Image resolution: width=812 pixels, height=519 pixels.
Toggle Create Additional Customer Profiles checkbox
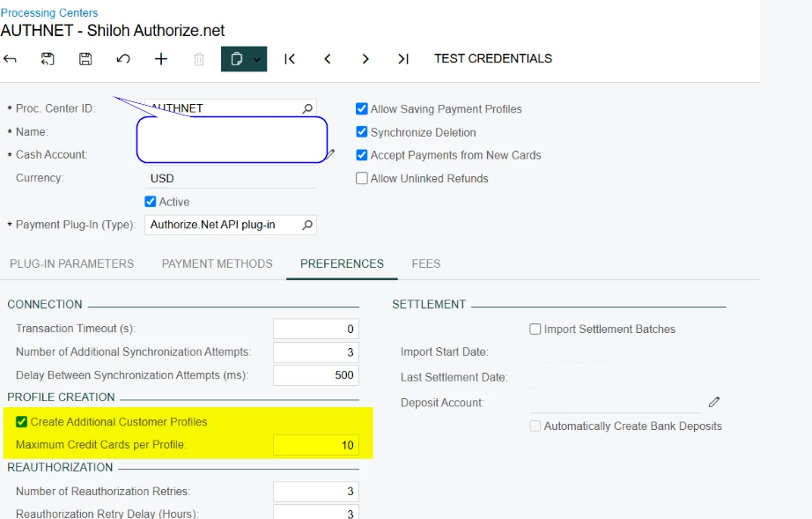[x=21, y=421]
